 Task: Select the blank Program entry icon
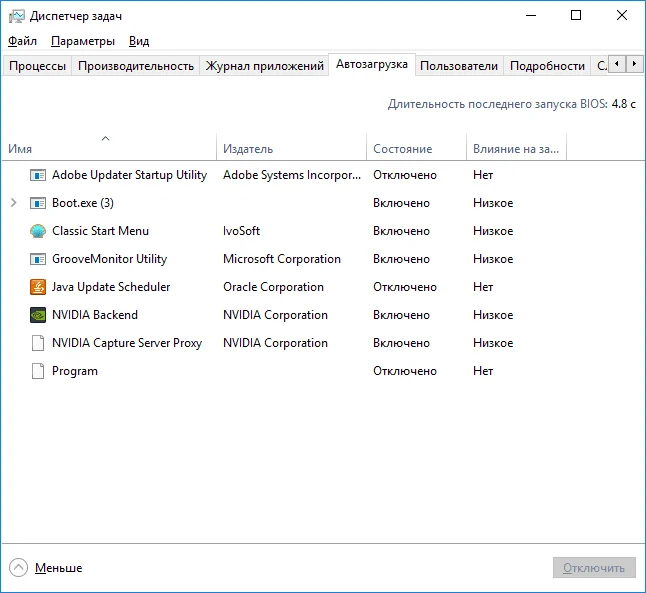pyautogui.click(x=38, y=371)
